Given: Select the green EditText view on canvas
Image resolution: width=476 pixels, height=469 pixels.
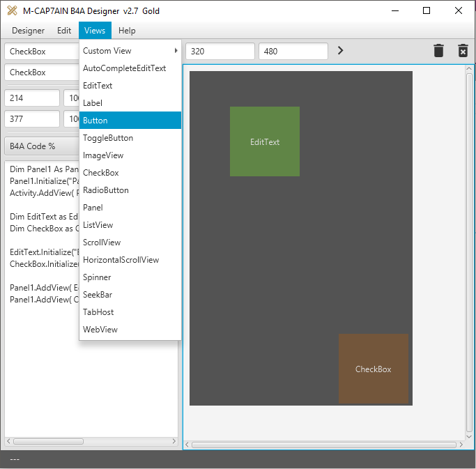Looking at the screenshot, I should pos(265,141).
